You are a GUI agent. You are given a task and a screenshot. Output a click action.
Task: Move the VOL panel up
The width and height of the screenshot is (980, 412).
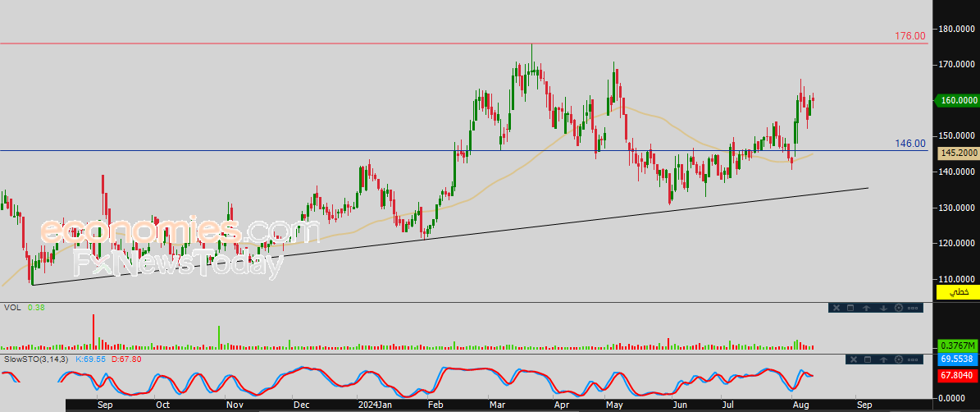tap(866, 308)
